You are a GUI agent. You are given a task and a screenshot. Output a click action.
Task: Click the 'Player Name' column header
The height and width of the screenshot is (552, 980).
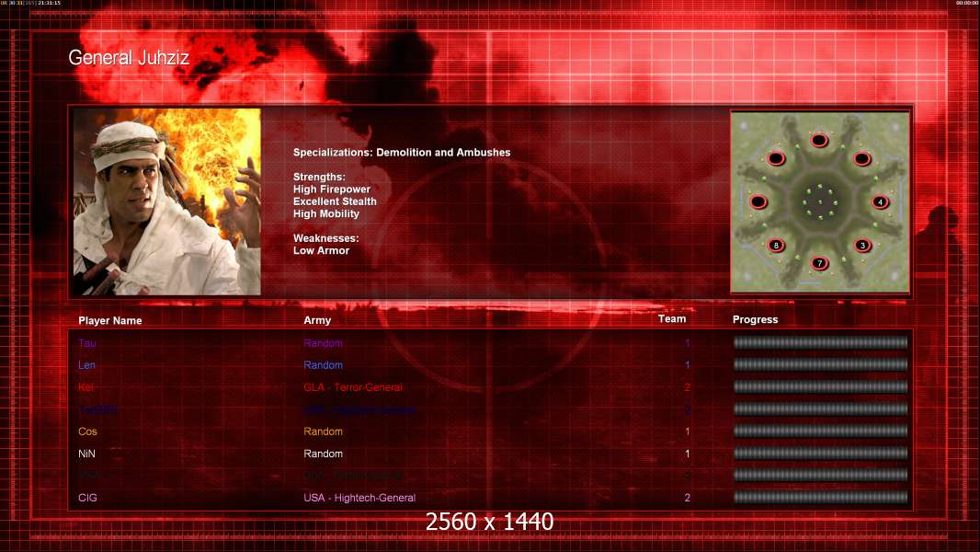coord(110,321)
